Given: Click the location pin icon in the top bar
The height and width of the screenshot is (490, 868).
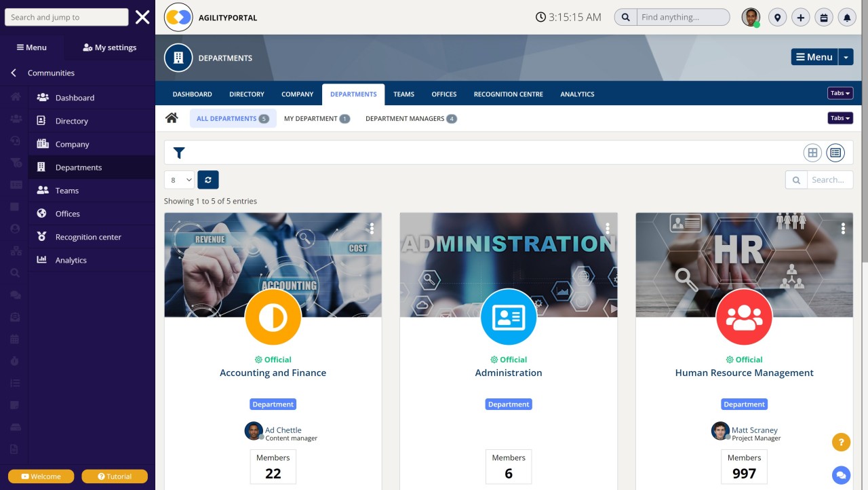Looking at the screenshot, I should (x=777, y=17).
